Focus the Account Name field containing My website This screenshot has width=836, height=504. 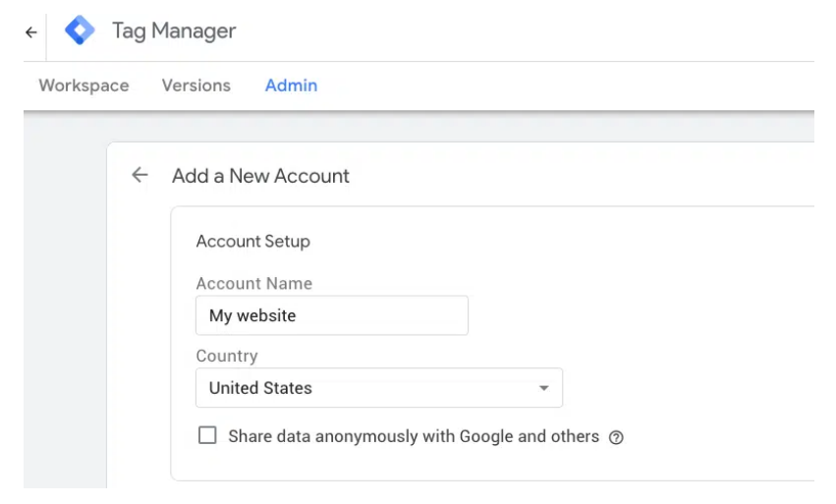[x=332, y=315]
